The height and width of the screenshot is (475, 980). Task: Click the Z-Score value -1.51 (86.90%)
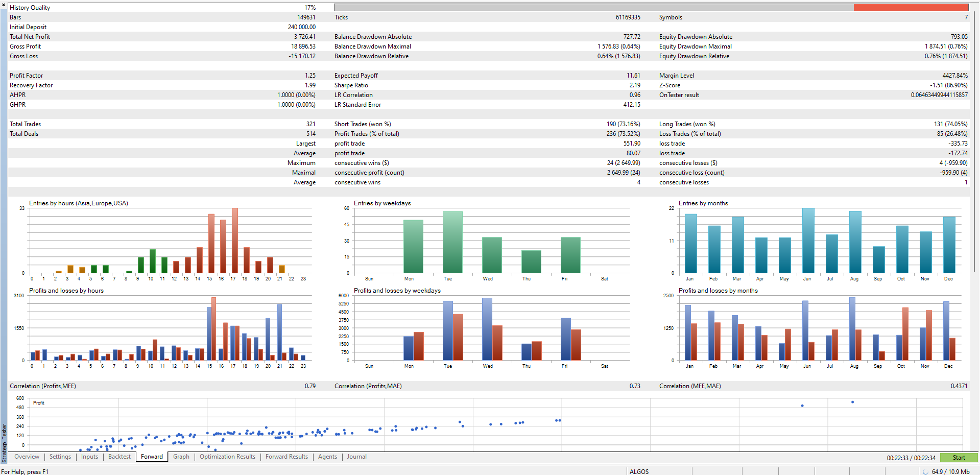(949, 85)
